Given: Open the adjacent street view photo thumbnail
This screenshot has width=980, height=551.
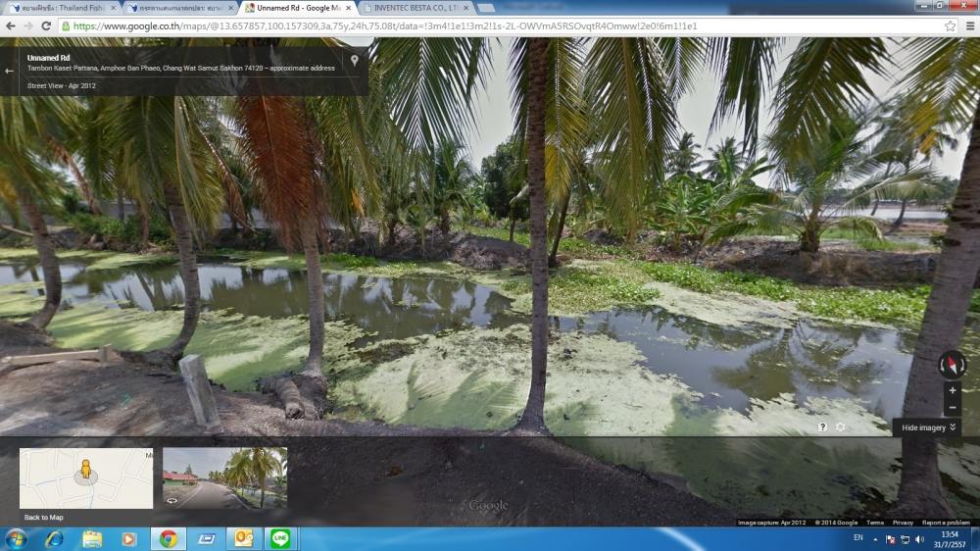Looking at the screenshot, I should (x=225, y=477).
